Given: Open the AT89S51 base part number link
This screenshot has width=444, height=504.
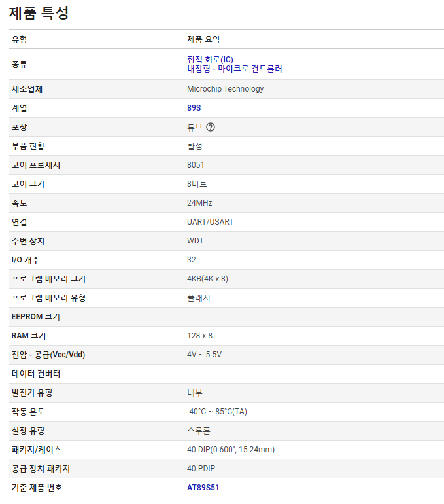Looking at the screenshot, I should coord(203,488).
